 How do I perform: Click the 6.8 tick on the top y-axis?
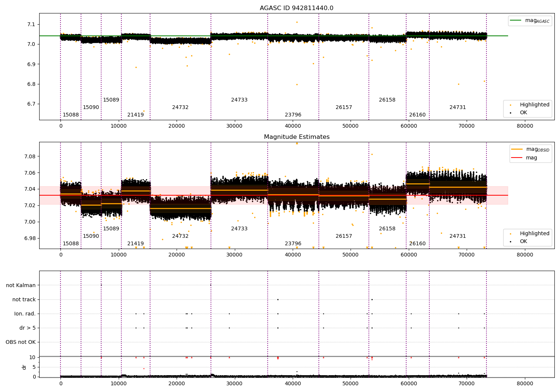(x=31, y=84)
